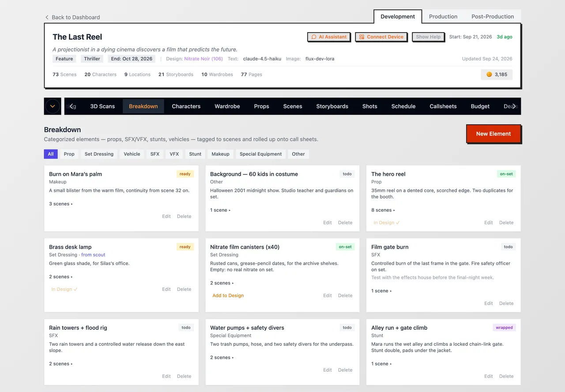This screenshot has height=392, width=565.
Task: Filter breakdown by Special Equipment
Action: coord(261,154)
